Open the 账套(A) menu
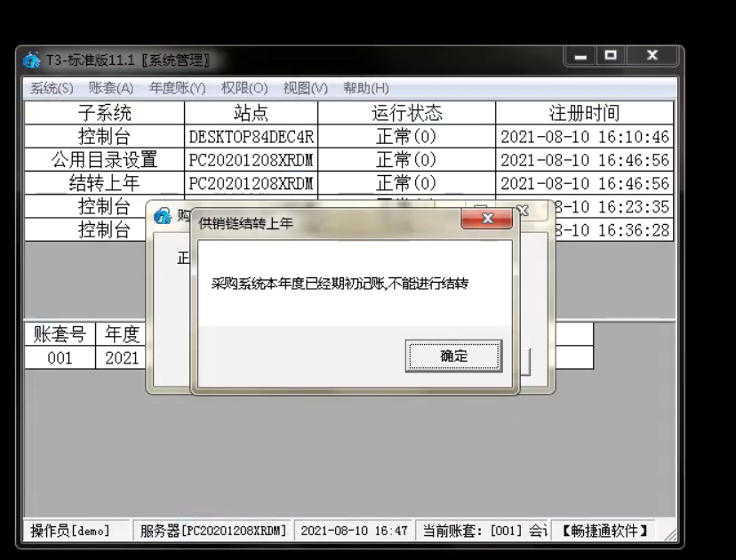 click(111, 88)
